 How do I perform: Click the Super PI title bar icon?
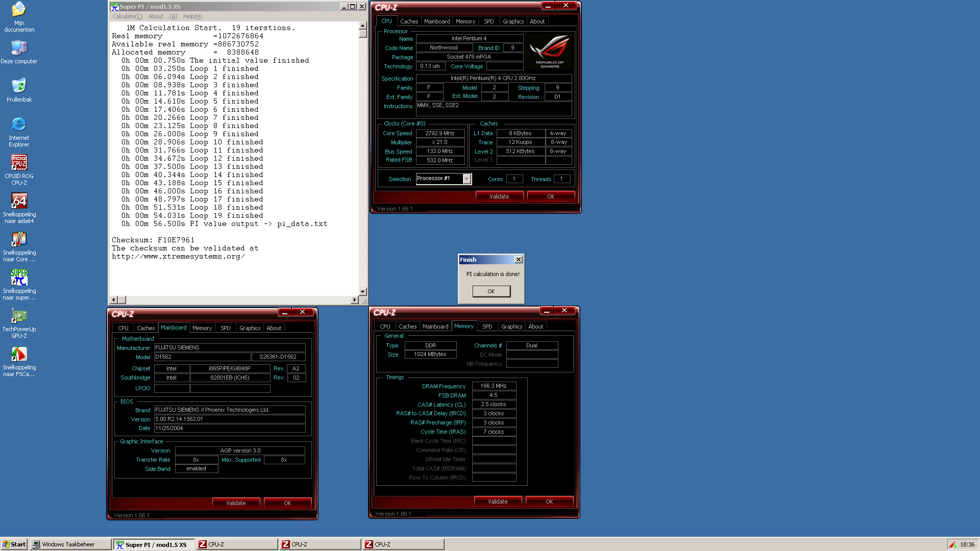pyautogui.click(x=115, y=6)
